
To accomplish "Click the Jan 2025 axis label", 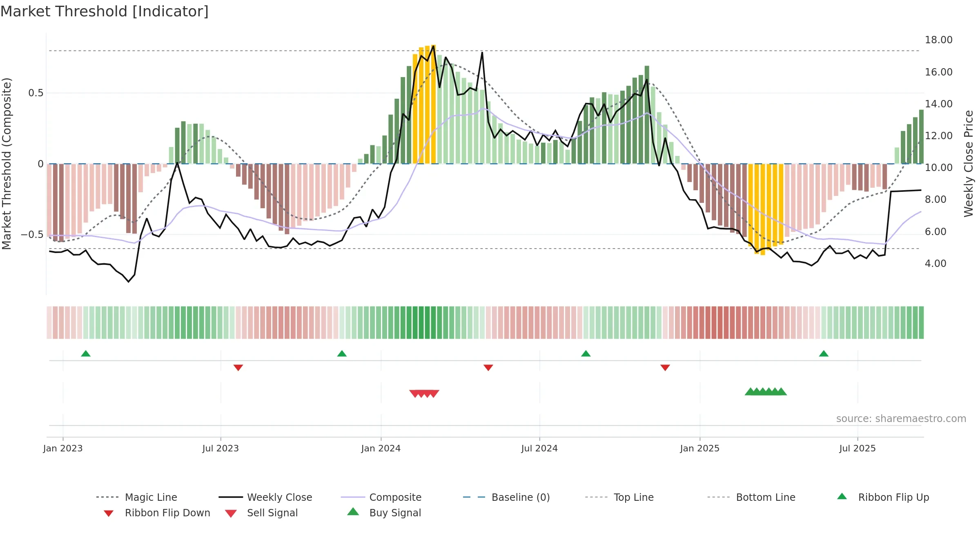I will 700,449.
